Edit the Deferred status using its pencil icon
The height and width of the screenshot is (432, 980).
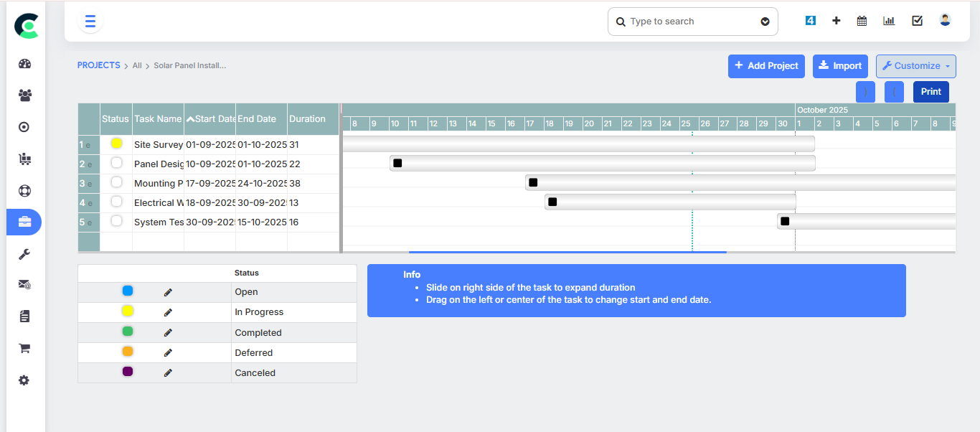coord(168,352)
